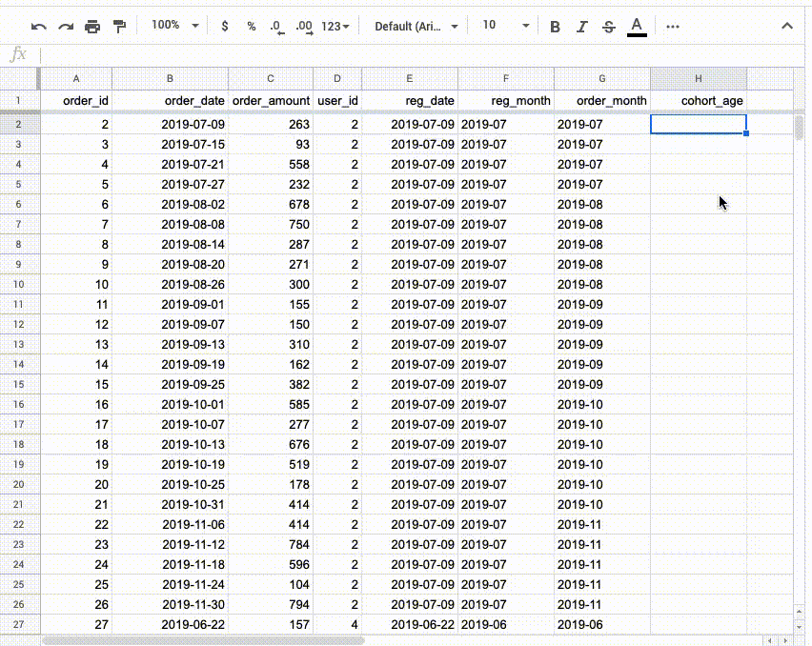Select column G header
Image resolution: width=812 pixels, height=646 pixels.
(602, 79)
